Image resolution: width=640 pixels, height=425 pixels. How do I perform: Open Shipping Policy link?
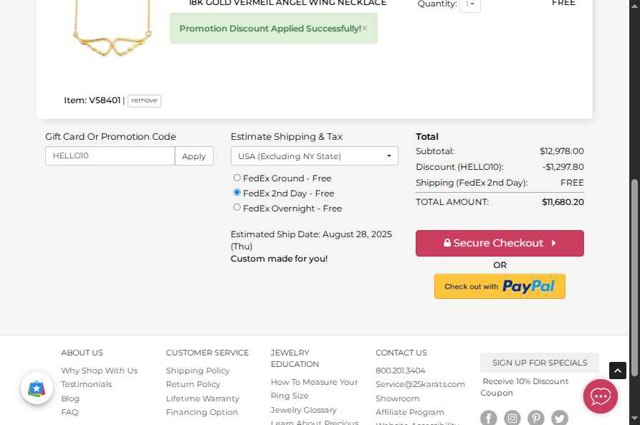tap(198, 371)
